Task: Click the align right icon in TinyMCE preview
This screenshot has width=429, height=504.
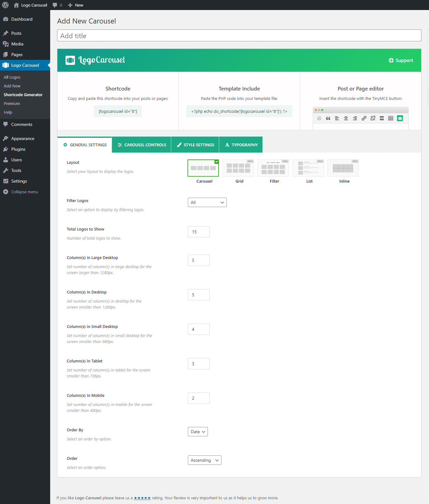Action: tap(355, 118)
